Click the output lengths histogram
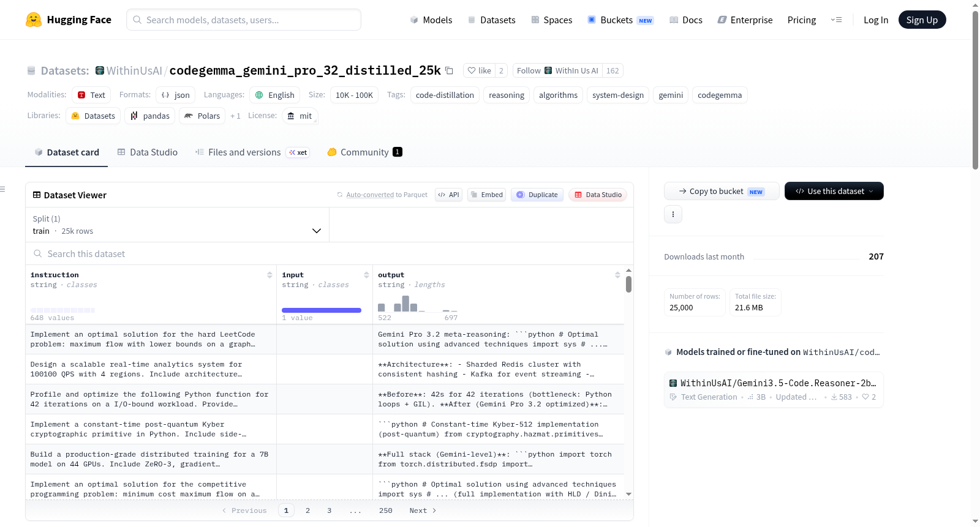 click(418, 304)
